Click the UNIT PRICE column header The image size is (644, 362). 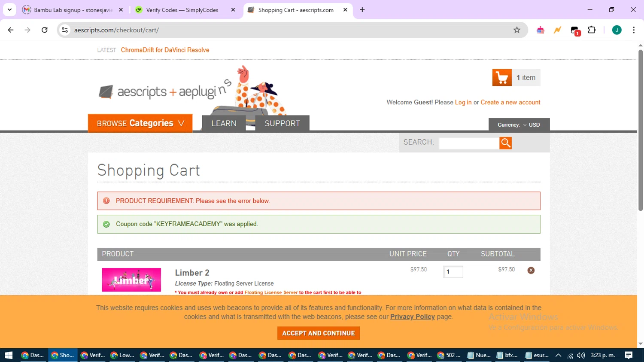tap(408, 254)
